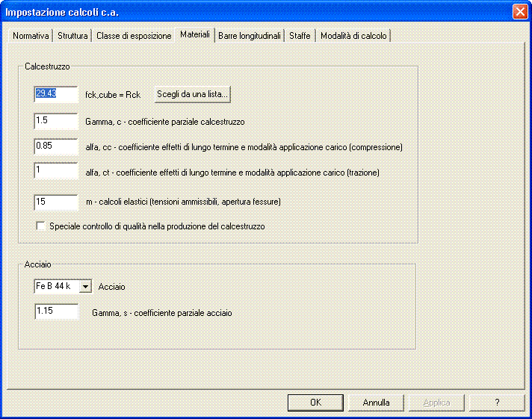Close the Impostazione calcoli c.a. dialog
The width and height of the screenshot is (532, 419).
[519, 12]
